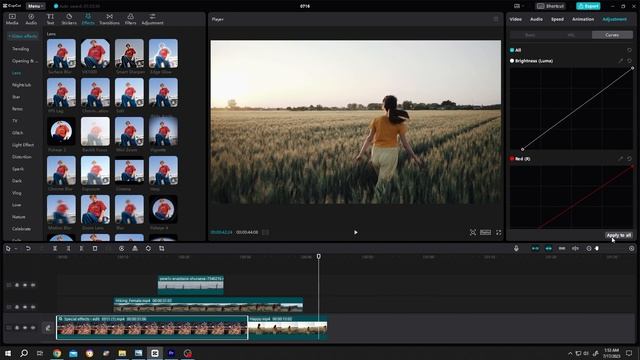The height and width of the screenshot is (360, 640).
Task: Select the Red (R) eyedropper icon
Action: pyautogui.click(x=620, y=158)
